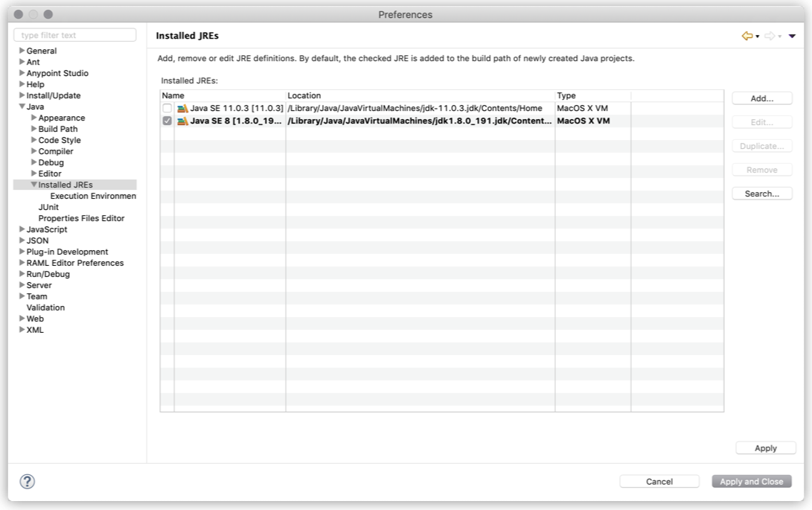
Task: Click the help question mark icon
Action: 27,482
